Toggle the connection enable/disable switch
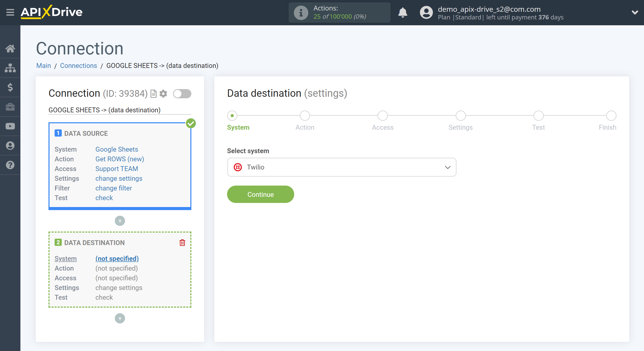The width and height of the screenshot is (644, 351). (182, 94)
